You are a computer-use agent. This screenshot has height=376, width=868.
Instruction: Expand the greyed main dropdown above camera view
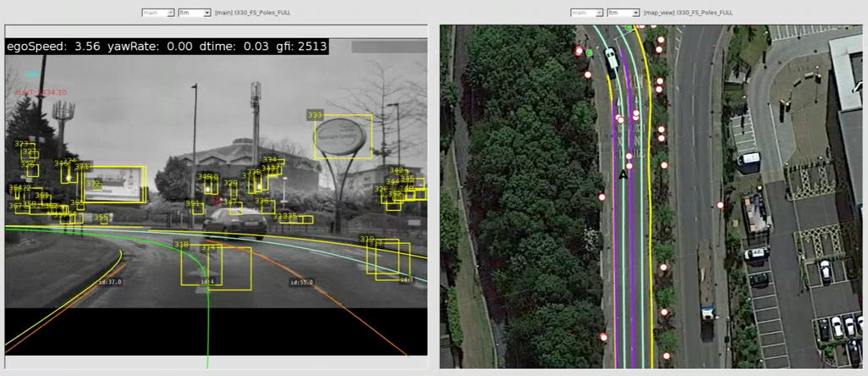tap(158, 13)
